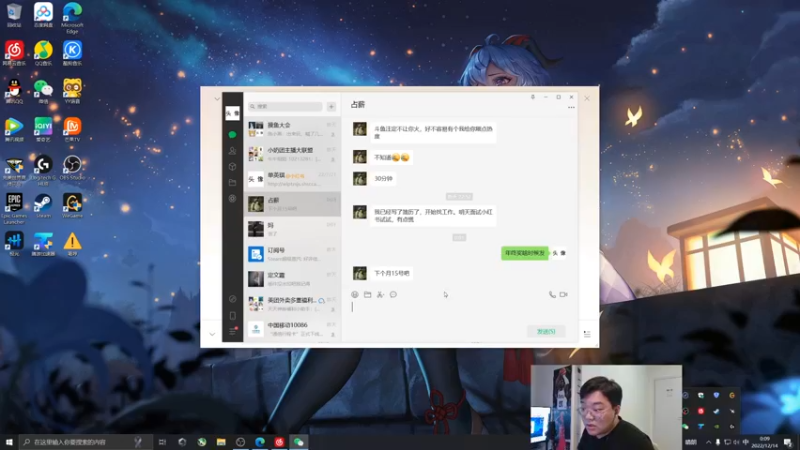Open Epic Games Launcher desktop shortcut
This screenshot has height=450, width=800.
pos(14,209)
